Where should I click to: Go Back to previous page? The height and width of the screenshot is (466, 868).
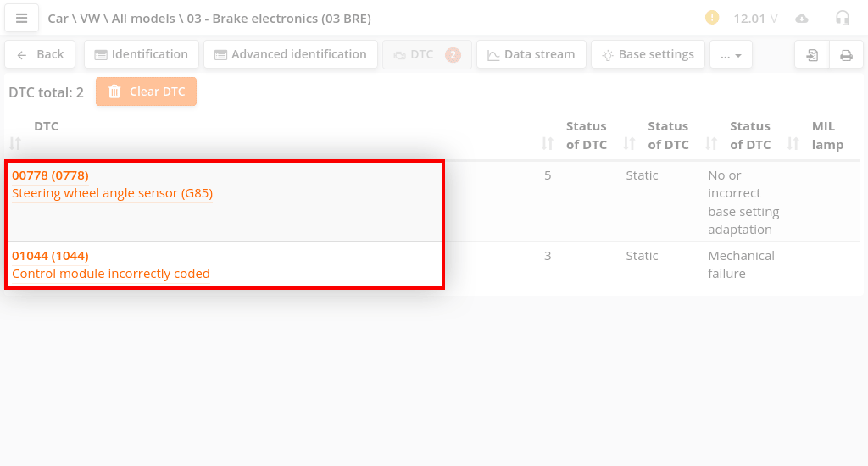[41, 54]
